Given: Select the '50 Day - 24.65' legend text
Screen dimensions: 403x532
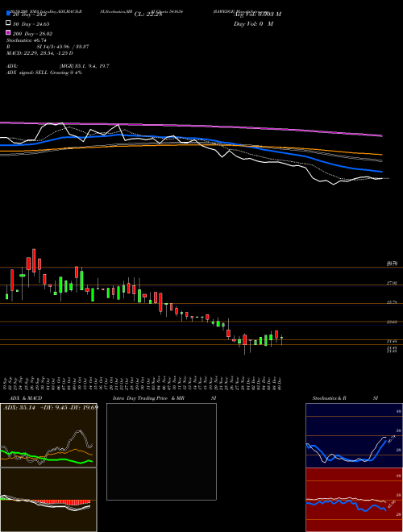Looking at the screenshot, I should pos(31,23).
